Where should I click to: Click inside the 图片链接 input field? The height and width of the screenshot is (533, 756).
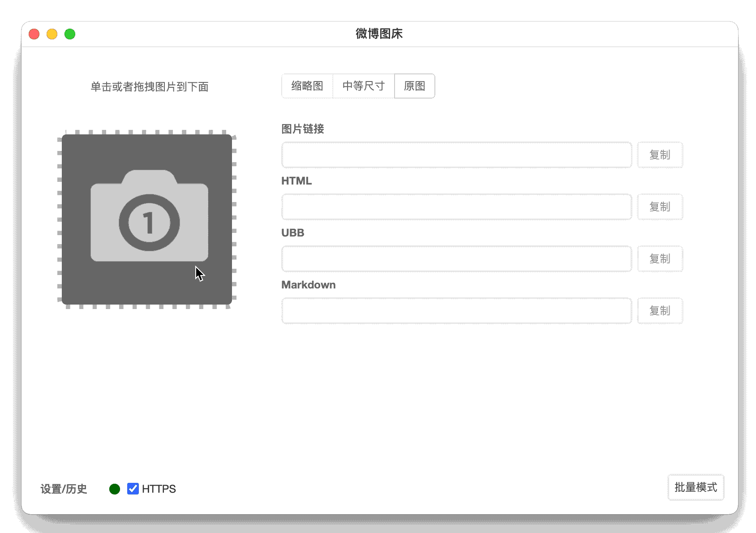coord(456,155)
